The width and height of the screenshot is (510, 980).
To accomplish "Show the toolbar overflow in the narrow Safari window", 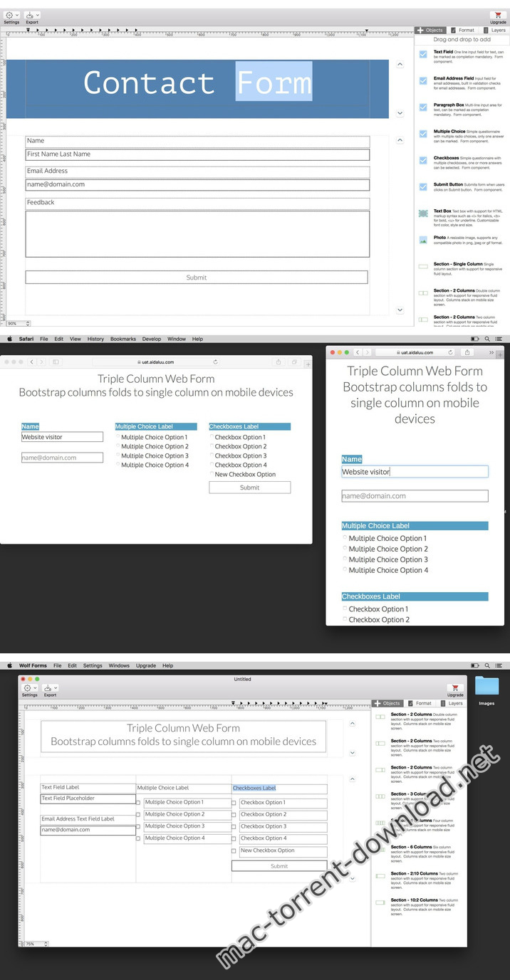I will click(491, 352).
